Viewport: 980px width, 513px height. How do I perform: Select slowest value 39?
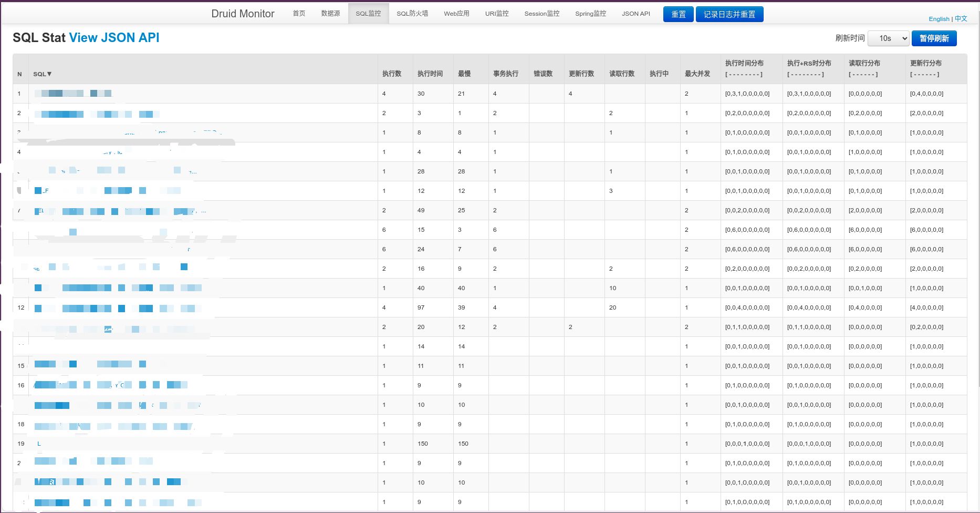click(461, 307)
